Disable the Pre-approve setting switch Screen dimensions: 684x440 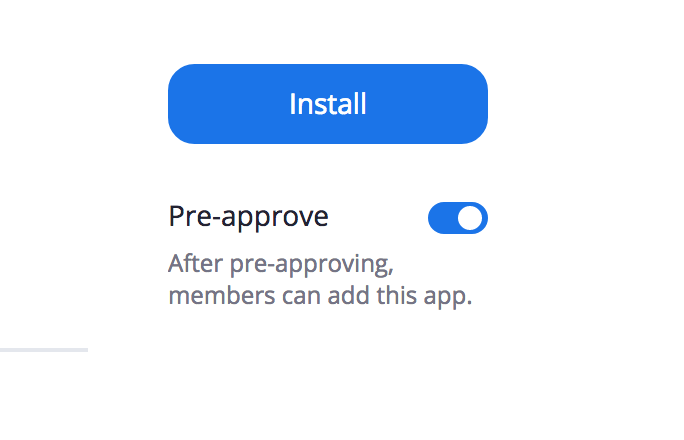pos(458,218)
